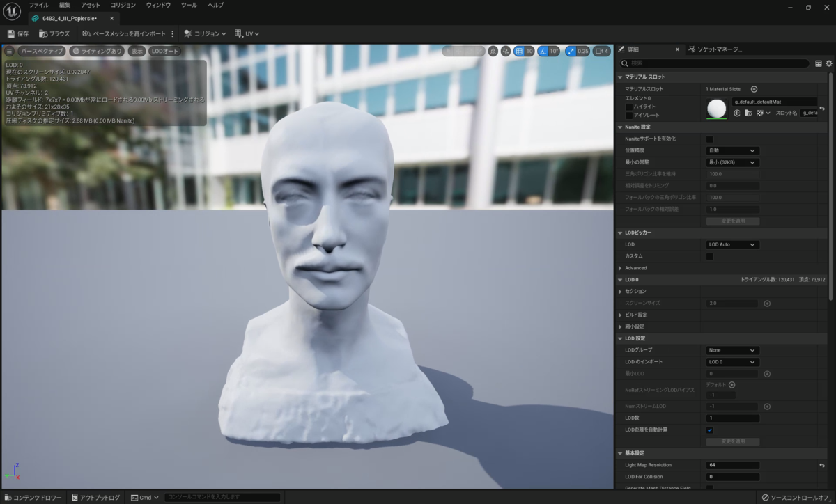Browse to material in content browser icon
This screenshot has width=836, height=504.
pyautogui.click(x=749, y=113)
